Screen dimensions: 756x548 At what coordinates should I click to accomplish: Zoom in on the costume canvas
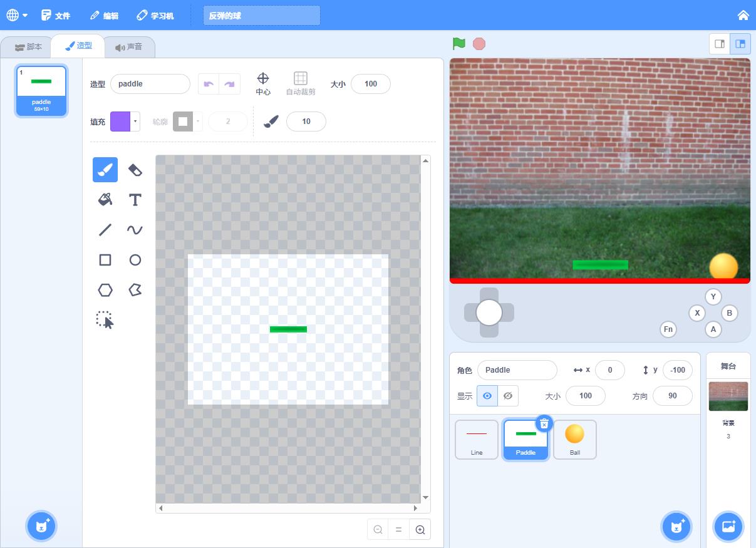coord(420,530)
